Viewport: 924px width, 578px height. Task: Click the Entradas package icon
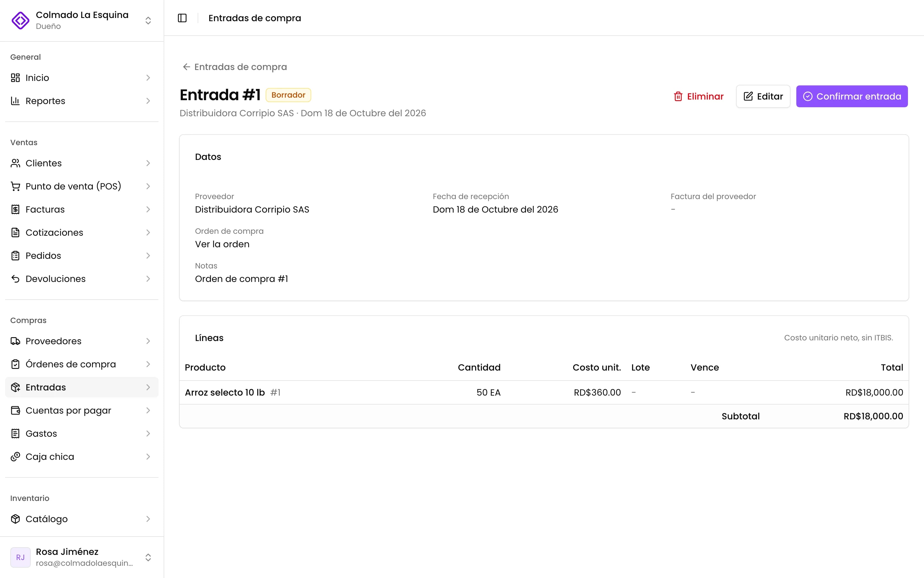(x=15, y=387)
